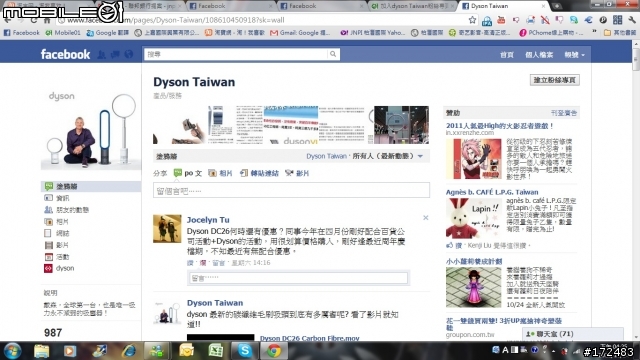This screenshot has width=640, height=360.
Task: Open Lapin rabbit ad image
Action: click(473, 218)
